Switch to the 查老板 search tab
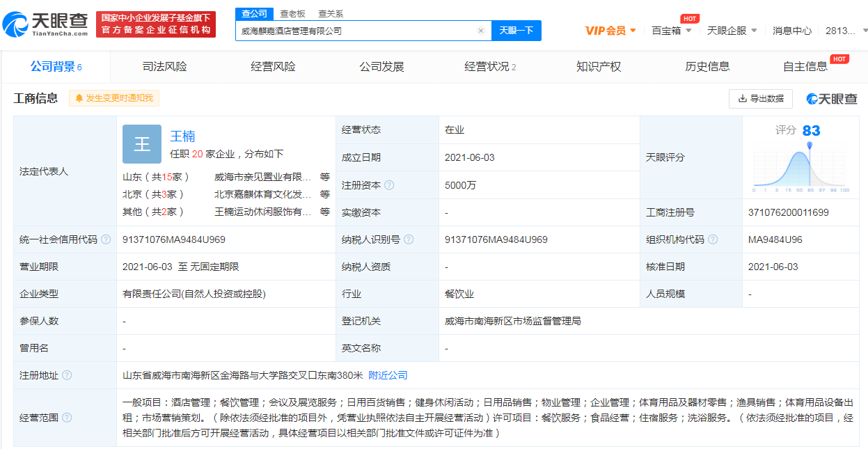The width and height of the screenshot is (868, 449). [x=292, y=14]
